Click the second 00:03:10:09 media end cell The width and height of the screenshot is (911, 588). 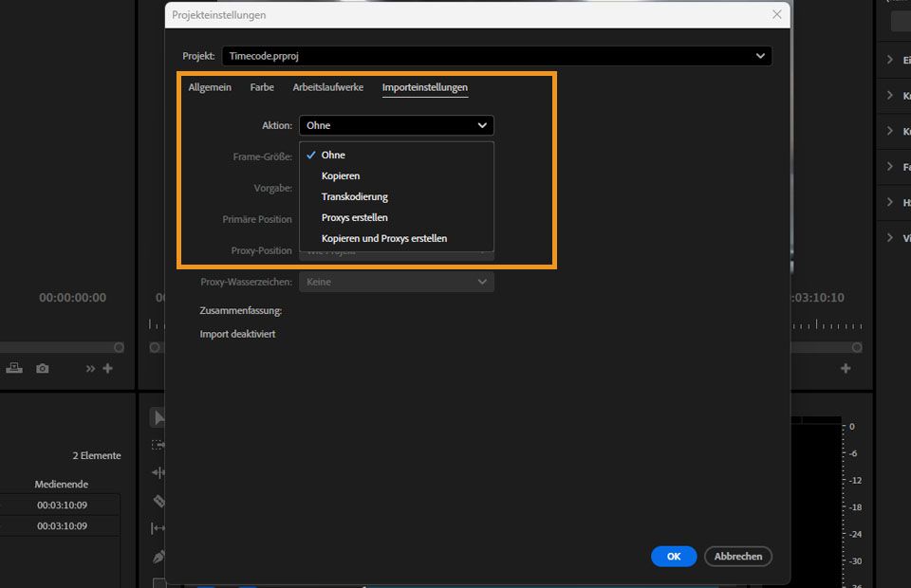(x=63, y=526)
